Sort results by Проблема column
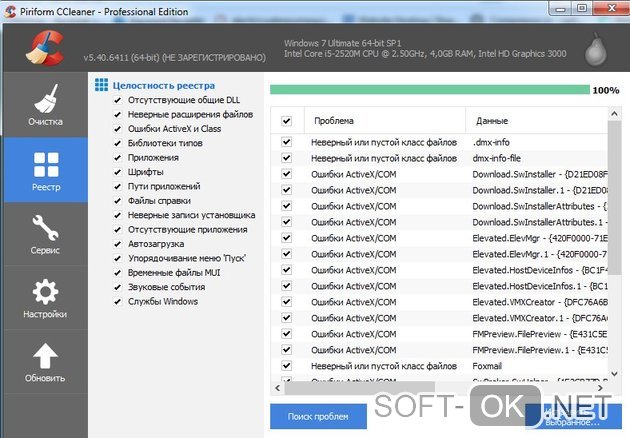The height and width of the screenshot is (438, 630). point(385,121)
